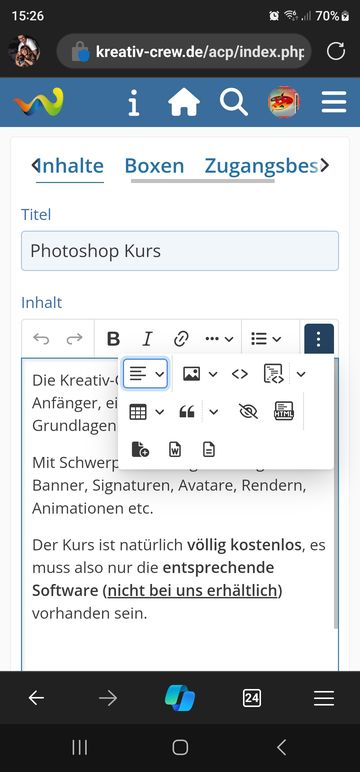Click the redo arrow in the editor toolbar
Screen dimensions: 360x772
click(x=74, y=339)
